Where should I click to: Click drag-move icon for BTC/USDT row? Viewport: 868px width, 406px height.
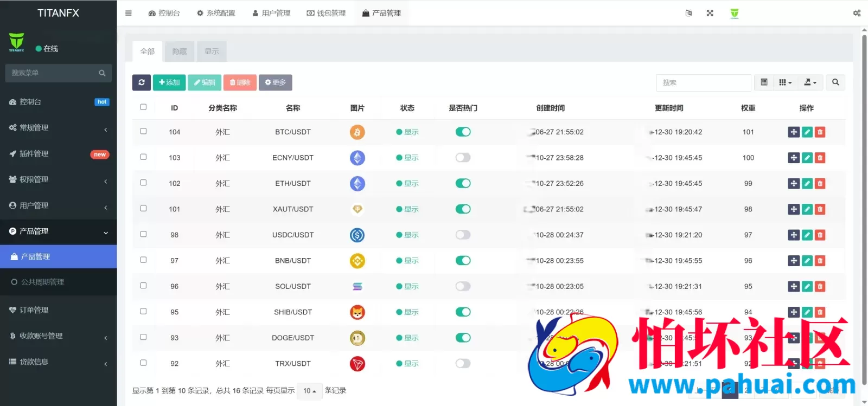(794, 132)
